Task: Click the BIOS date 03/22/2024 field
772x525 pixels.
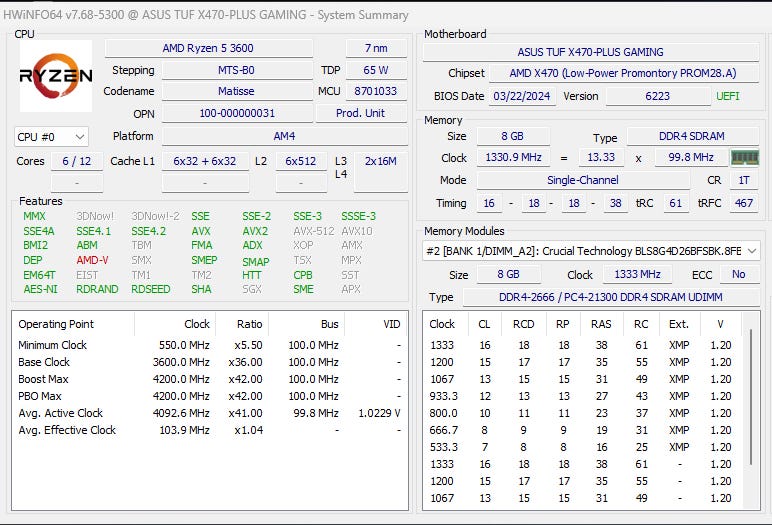Action: (x=523, y=96)
